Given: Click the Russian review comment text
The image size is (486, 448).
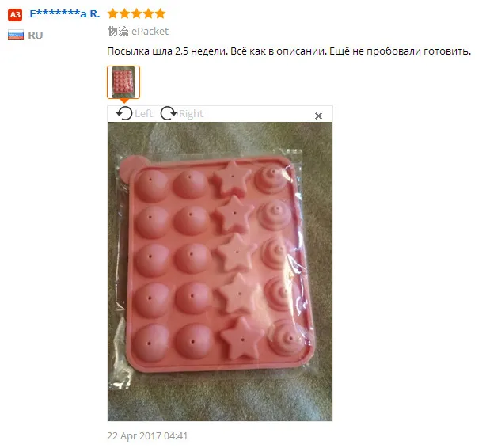Looking at the screenshot, I should (x=289, y=51).
